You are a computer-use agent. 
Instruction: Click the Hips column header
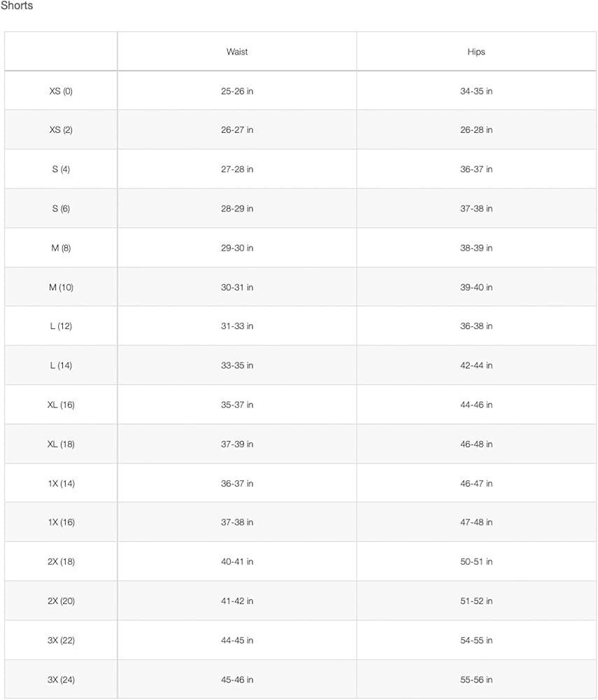(476, 52)
